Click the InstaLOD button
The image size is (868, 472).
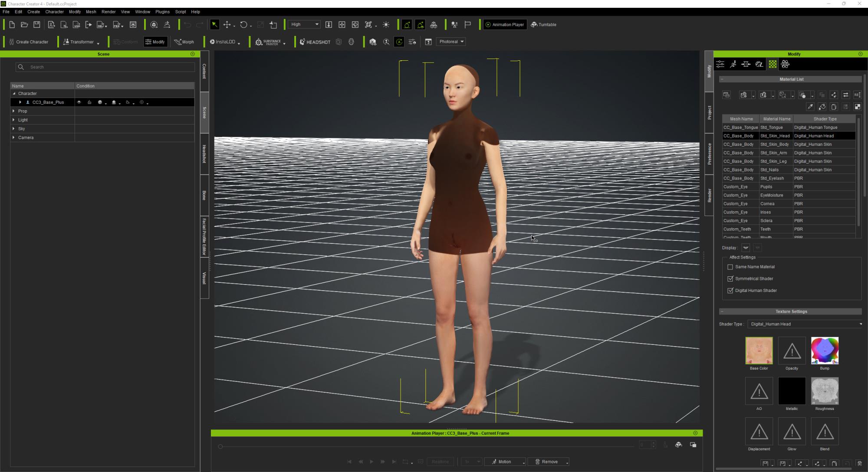(223, 42)
